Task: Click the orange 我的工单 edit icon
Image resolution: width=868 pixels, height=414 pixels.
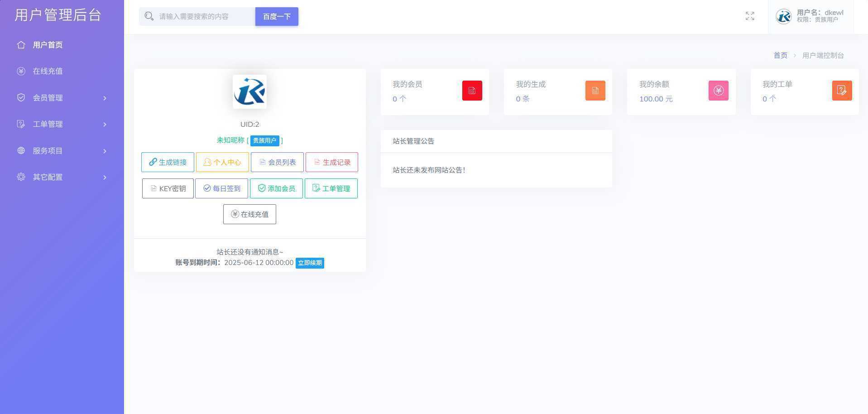Action: [842, 91]
